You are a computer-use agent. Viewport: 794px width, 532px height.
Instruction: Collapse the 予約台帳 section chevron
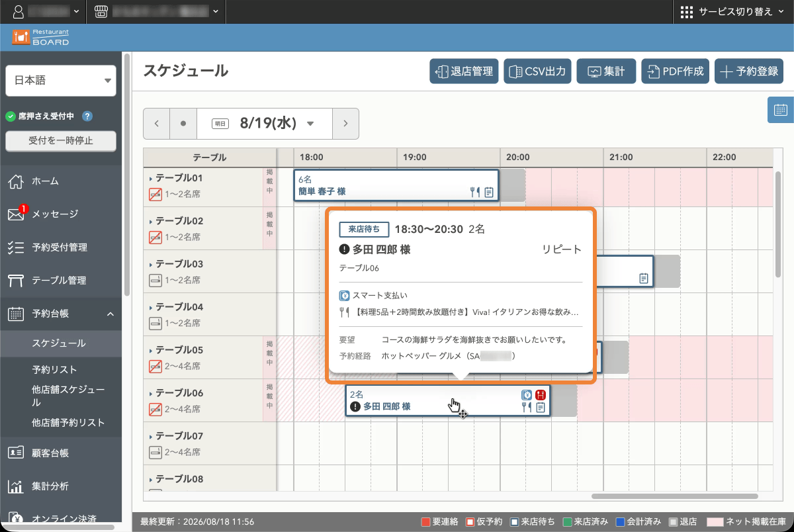[x=110, y=314]
